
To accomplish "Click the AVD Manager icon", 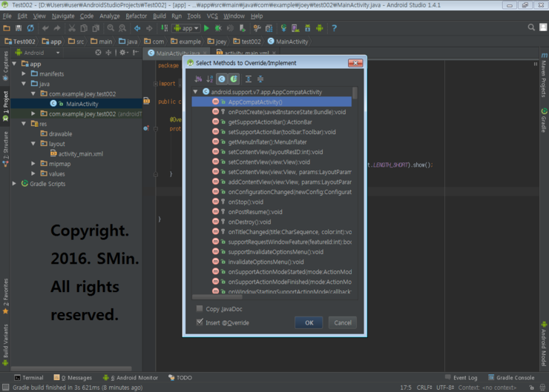I will pos(295,28).
